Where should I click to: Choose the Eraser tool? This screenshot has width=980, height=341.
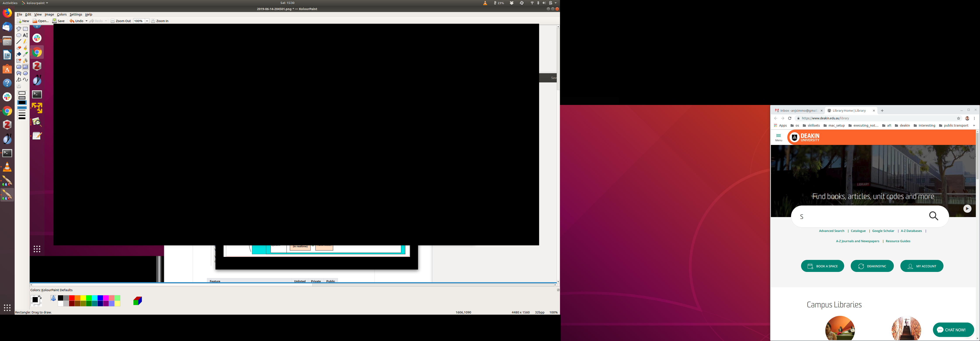pos(19,48)
